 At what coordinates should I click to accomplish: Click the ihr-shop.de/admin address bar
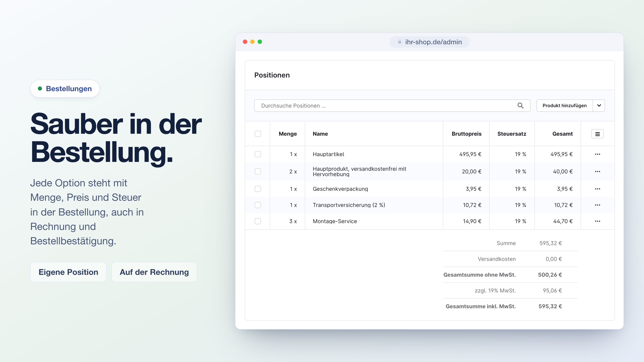click(x=429, y=42)
